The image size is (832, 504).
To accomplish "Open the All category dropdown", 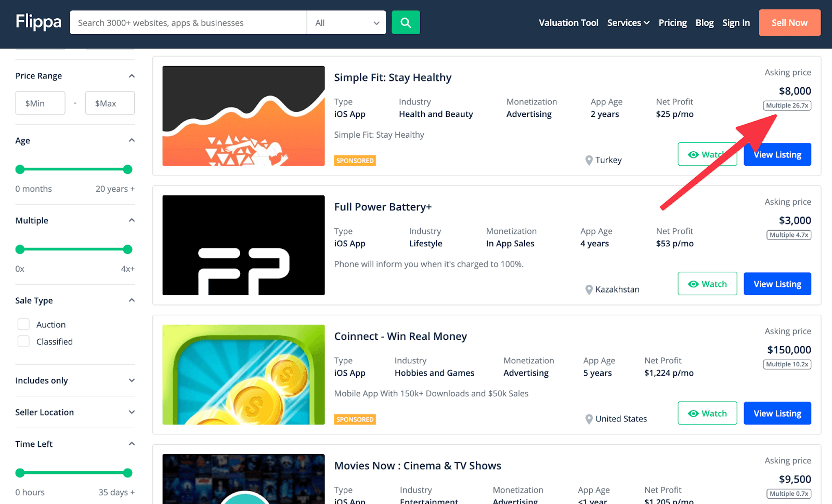I will click(346, 22).
